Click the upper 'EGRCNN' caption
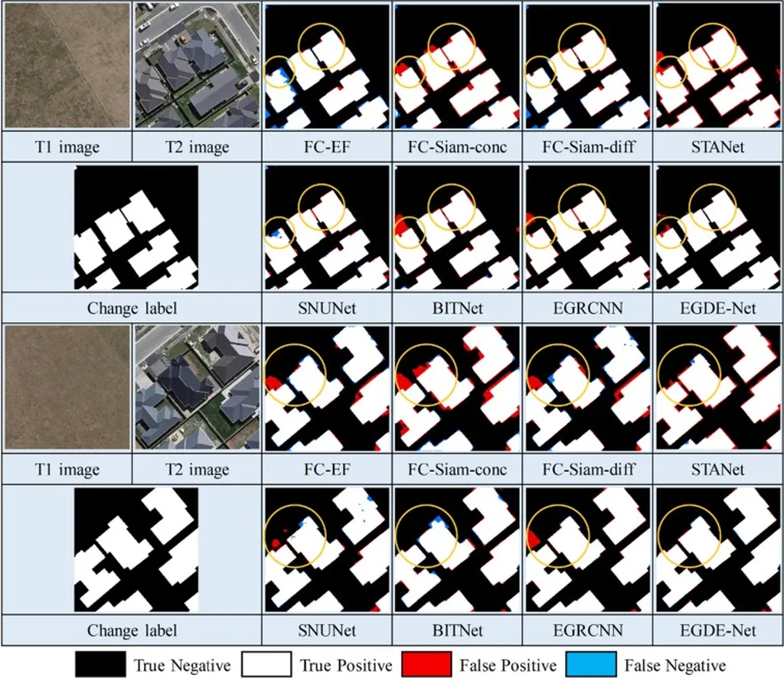784x678 pixels. point(588,308)
